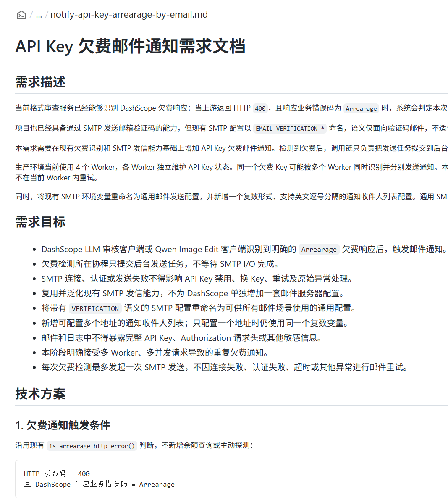Image resolution: width=448 pixels, height=503 pixels.
Task: Click the bullet 新增可配置多个地址的通知收件人列表
Action: tap(196, 323)
